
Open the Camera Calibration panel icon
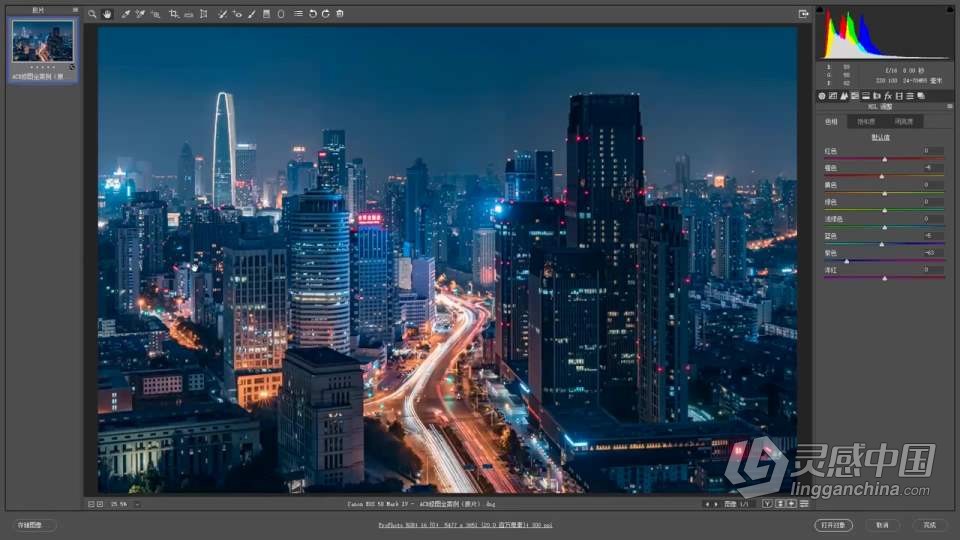(899, 96)
